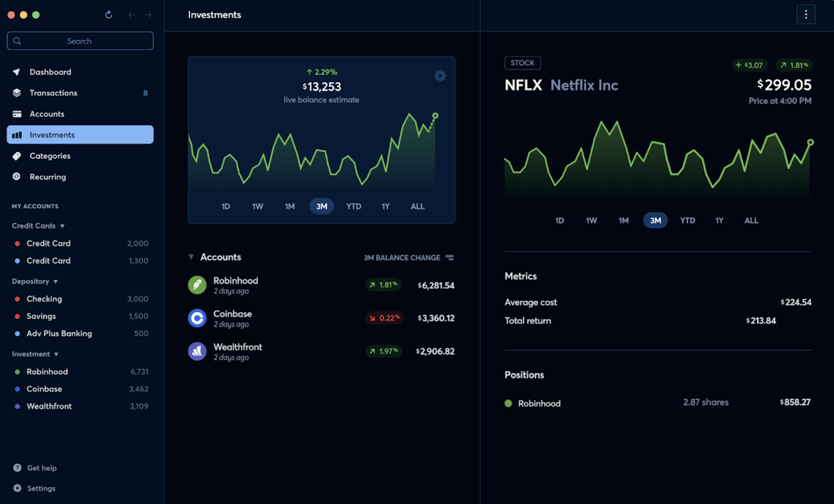Select Coinbase under Investment in sidebar
This screenshot has width=834, height=504.
pyautogui.click(x=81, y=389)
